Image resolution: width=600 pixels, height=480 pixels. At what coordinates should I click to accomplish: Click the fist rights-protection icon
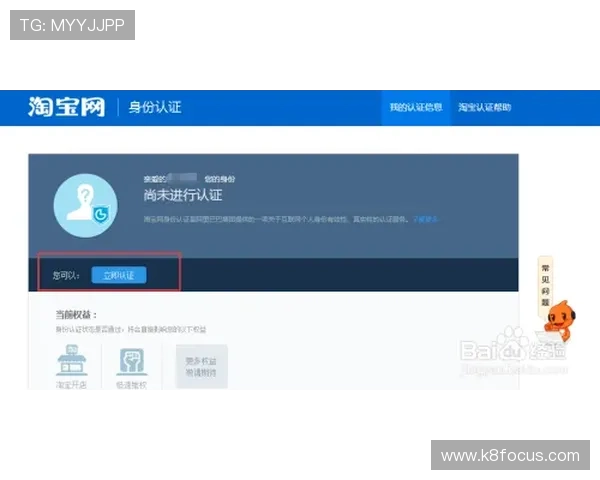coord(132,361)
